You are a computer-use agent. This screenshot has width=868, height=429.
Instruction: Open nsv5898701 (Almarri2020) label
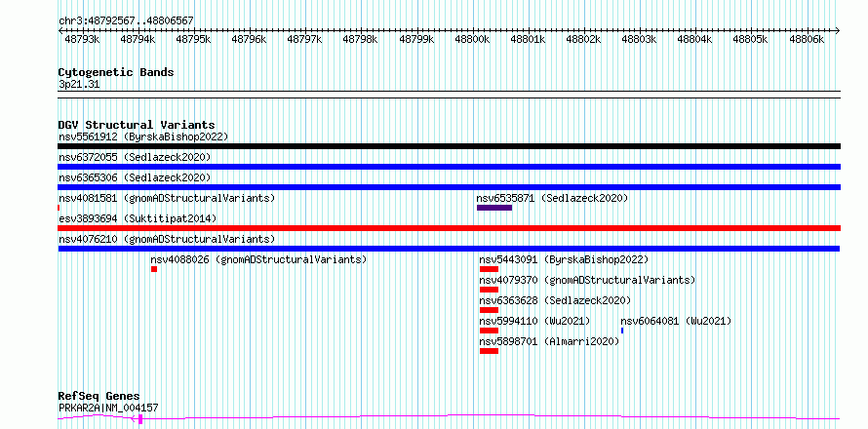point(549,341)
